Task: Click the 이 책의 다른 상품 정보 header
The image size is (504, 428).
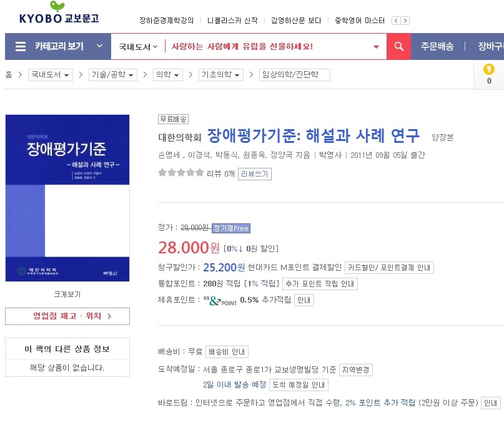Action: [x=67, y=349]
